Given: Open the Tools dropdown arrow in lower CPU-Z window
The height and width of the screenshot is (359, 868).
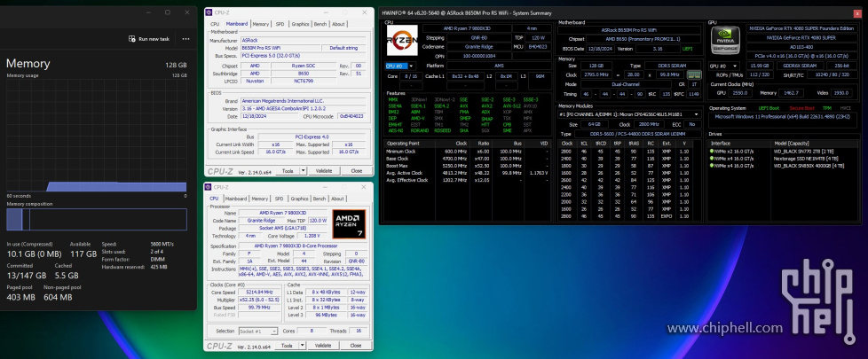Looking at the screenshot, I should coord(304,345).
